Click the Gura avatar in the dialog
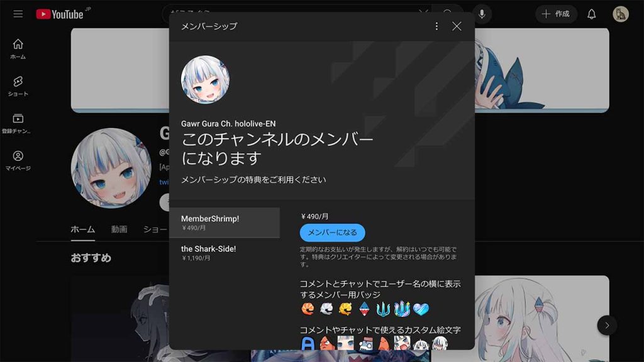The width and height of the screenshot is (644, 362). pyautogui.click(x=206, y=80)
